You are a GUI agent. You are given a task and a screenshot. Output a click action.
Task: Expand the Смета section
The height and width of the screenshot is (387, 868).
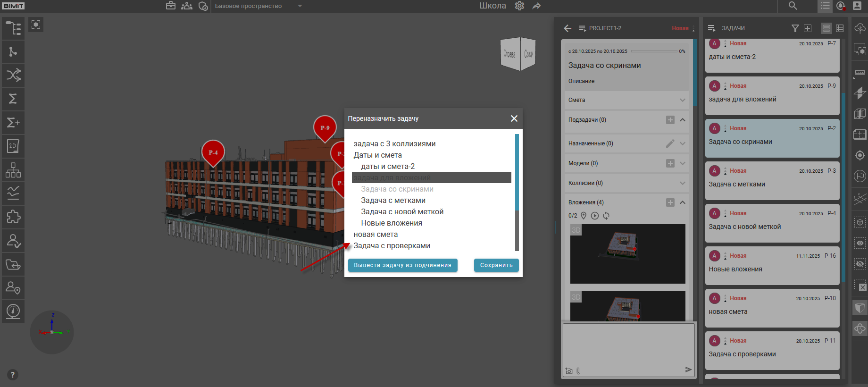[682, 100]
